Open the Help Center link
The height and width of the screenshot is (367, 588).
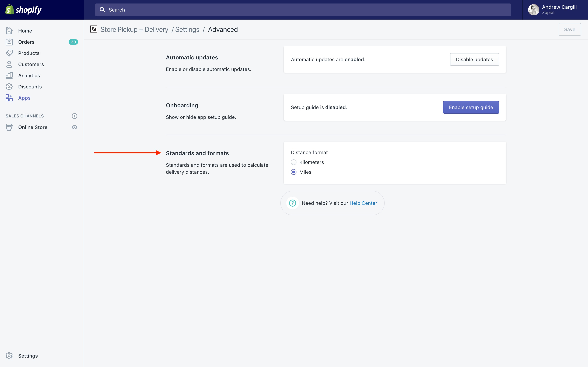point(363,203)
